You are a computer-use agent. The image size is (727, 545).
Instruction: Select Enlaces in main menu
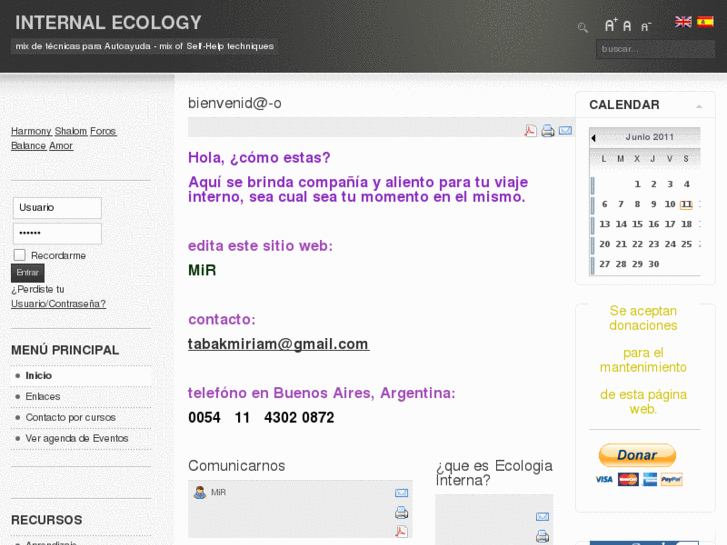(x=43, y=397)
